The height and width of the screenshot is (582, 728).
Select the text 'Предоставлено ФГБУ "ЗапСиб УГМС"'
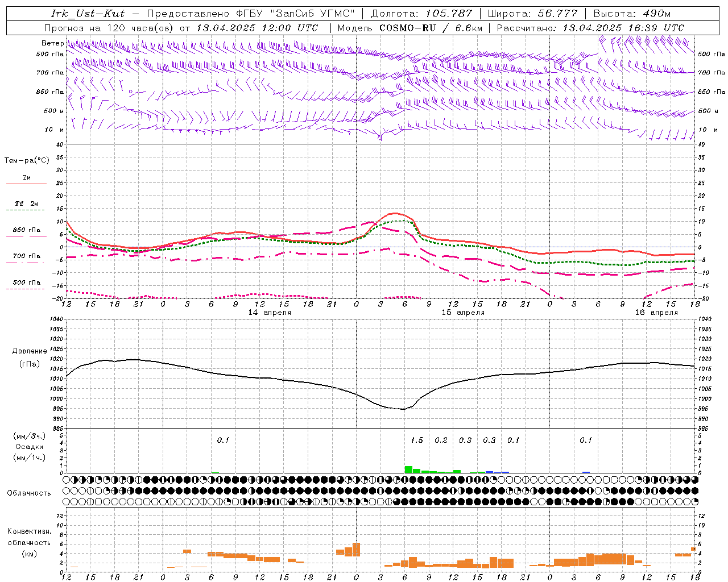click(251, 13)
